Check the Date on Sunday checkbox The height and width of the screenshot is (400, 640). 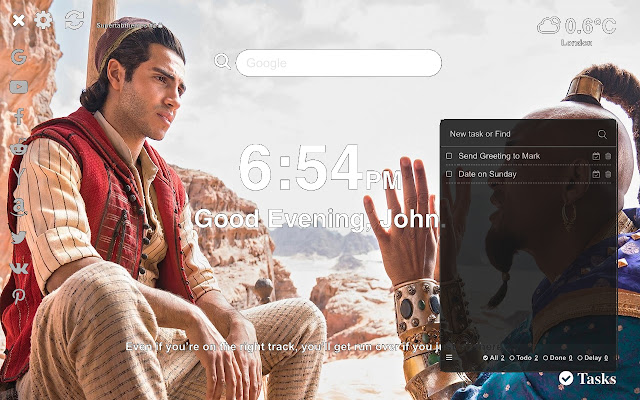click(x=449, y=174)
